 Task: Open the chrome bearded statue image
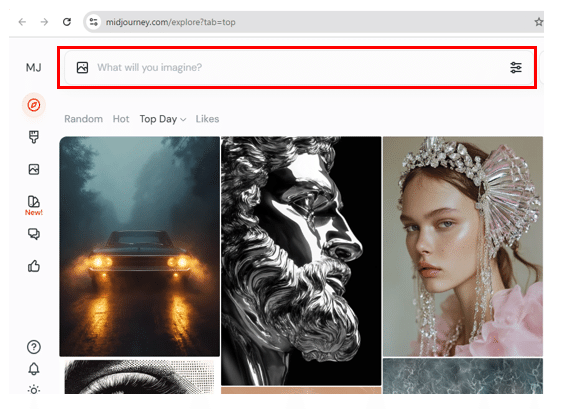point(301,261)
